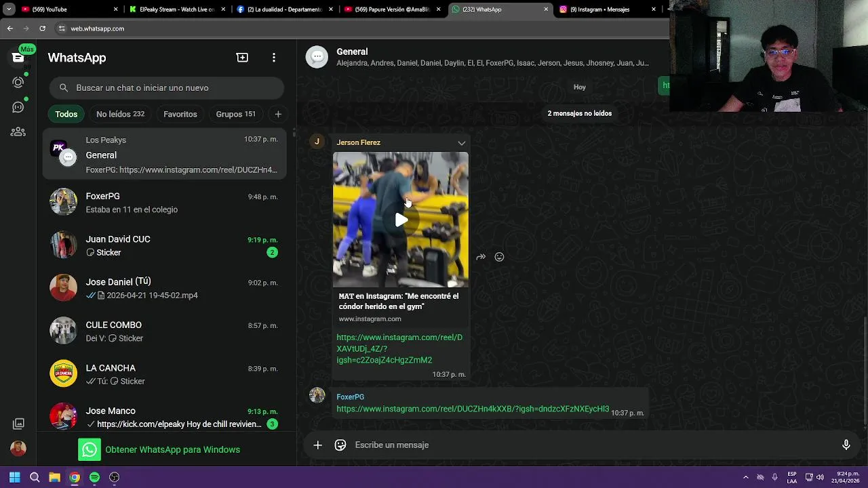Screen dimensions: 868x488
Task: Click the 3 unread badge on Jose Manco
Action: 272,424
